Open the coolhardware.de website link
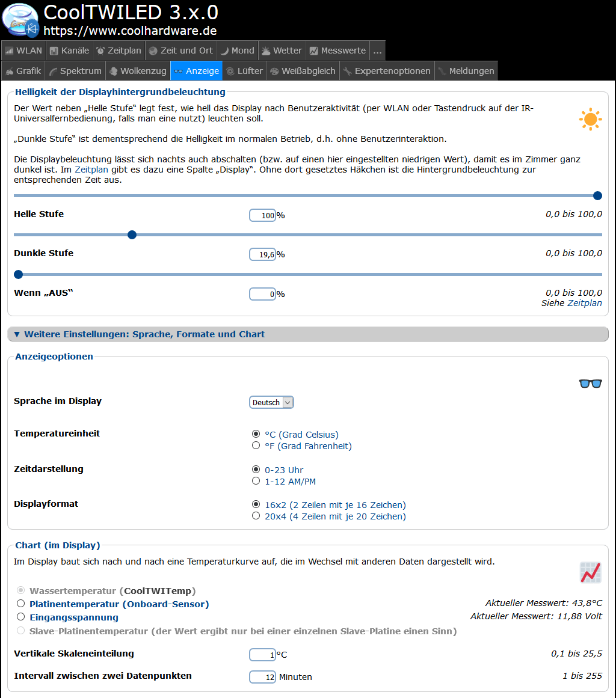Viewport: 616px width, 698px height. point(130,31)
